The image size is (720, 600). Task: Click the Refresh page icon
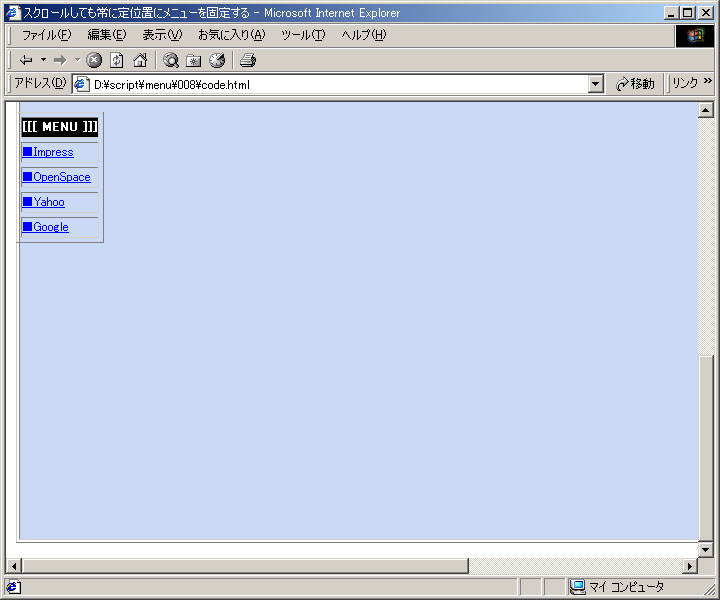click(117, 60)
